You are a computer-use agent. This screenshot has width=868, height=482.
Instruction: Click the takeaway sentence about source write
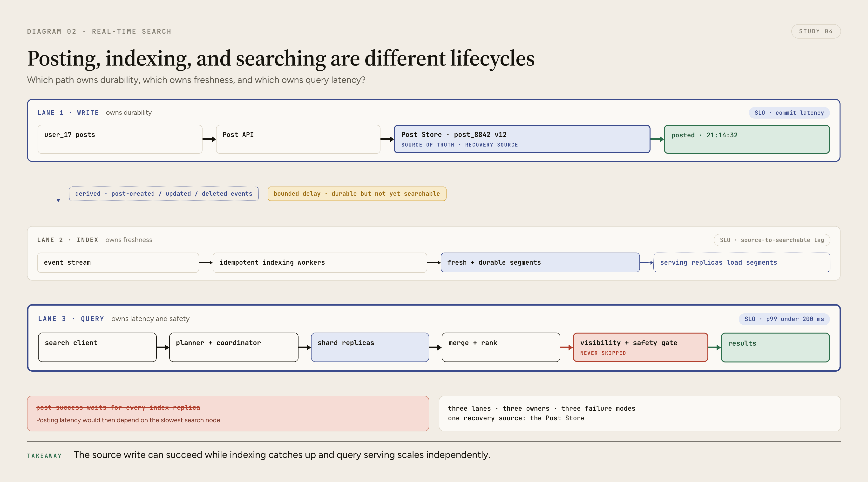282,455
